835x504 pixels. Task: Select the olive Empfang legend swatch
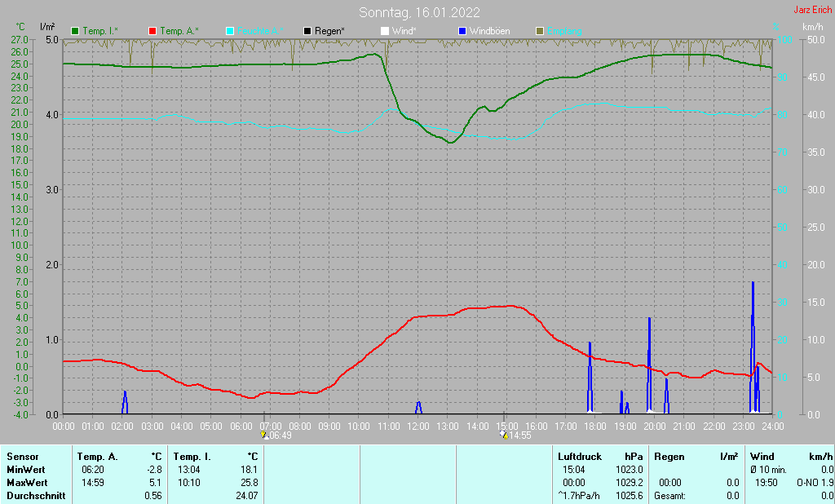point(540,31)
